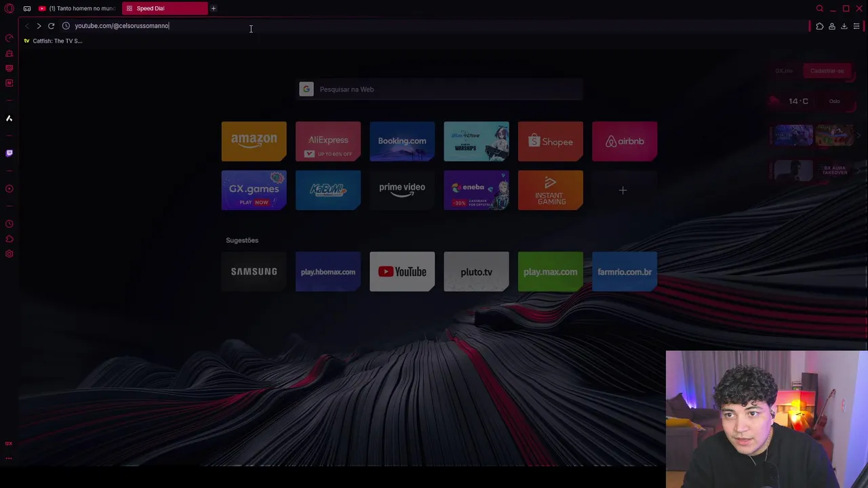868x488 pixels.
Task: Open World of Warships speed dial tile
Action: click(476, 142)
